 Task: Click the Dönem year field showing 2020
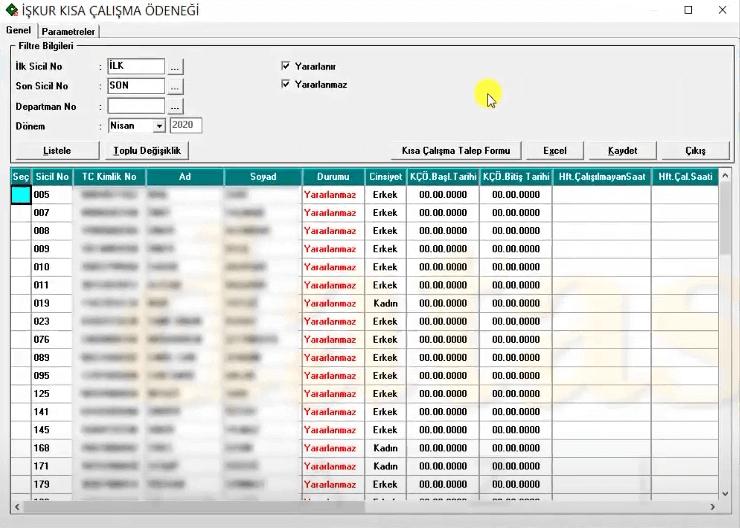pos(186,126)
